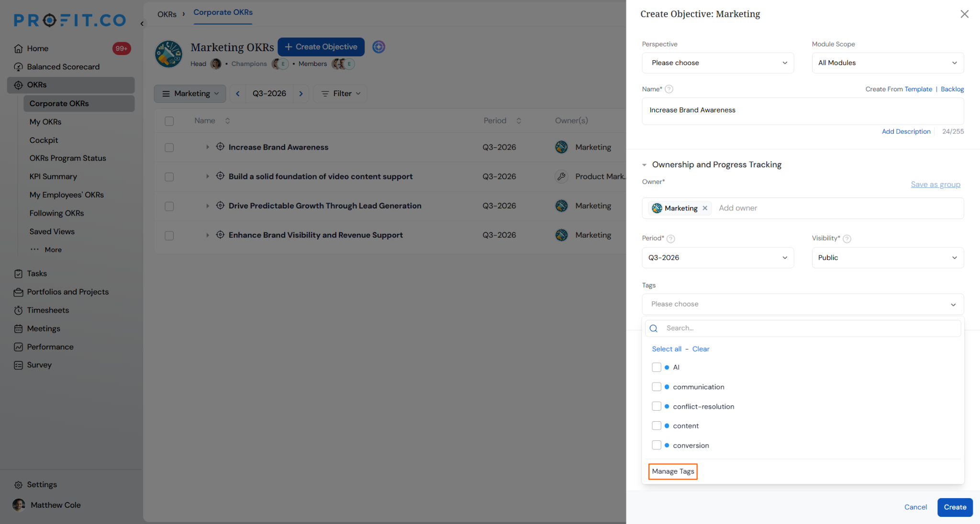The height and width of the screenshot is (524, 980).
Task: Click the Matthew Cole profile avatar
Action: point(19,505)
